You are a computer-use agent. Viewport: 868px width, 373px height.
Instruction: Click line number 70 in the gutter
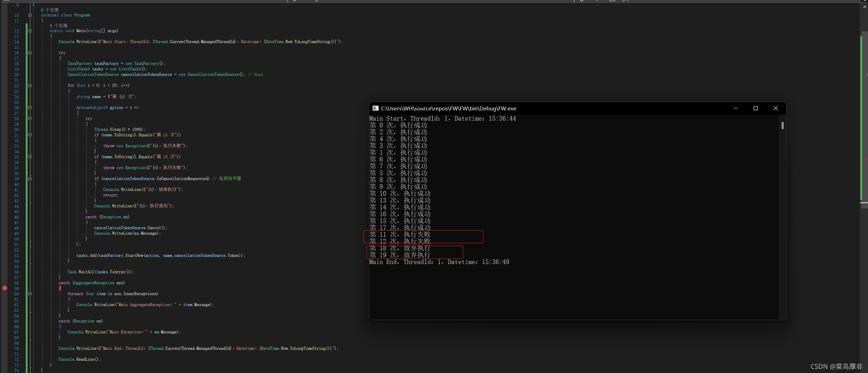(x=16, y=349)
